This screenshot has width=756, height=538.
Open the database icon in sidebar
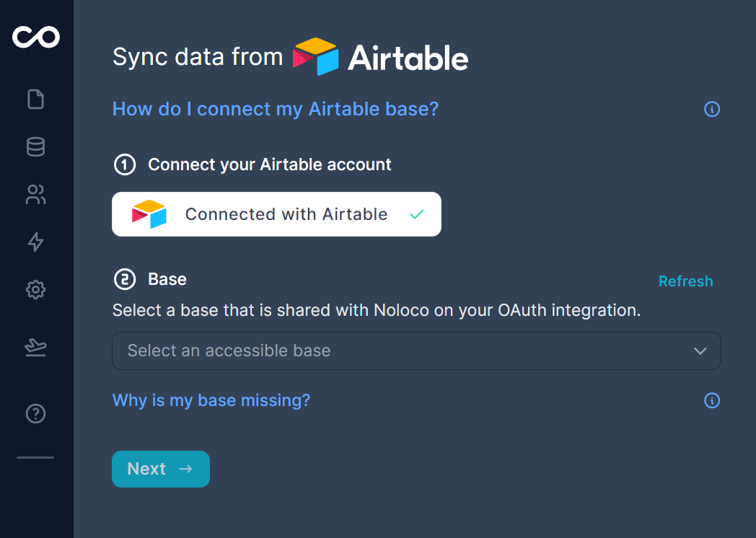[x=35, y=147]
